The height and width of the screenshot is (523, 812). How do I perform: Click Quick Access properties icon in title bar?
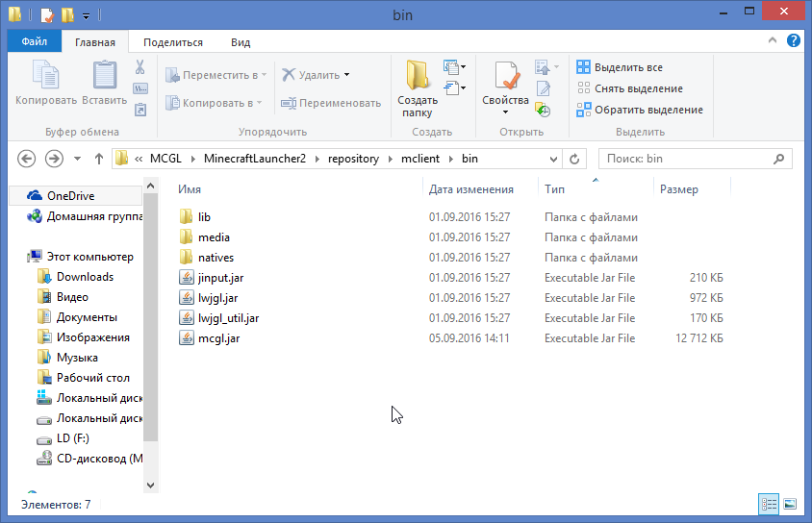click(46, 15)
